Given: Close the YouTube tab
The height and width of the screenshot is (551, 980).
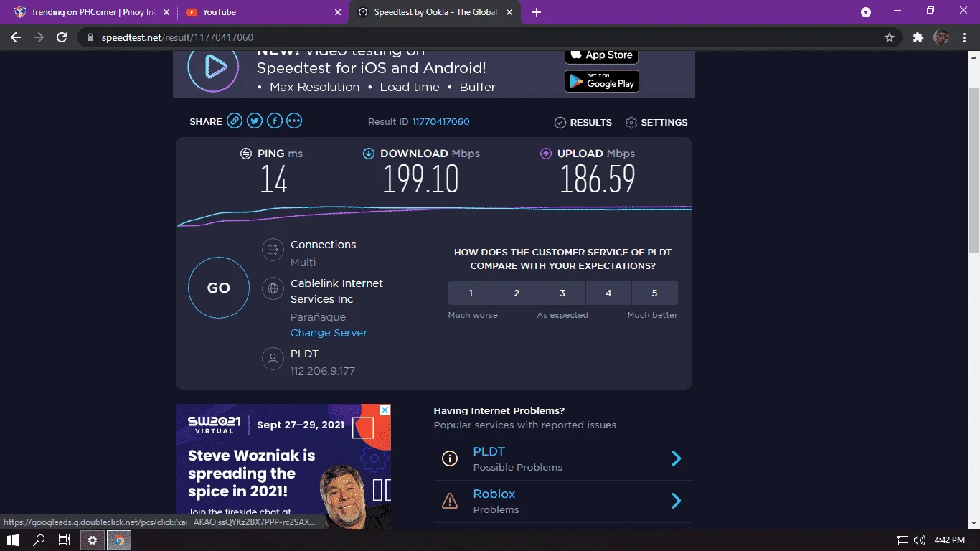Looking at the screenshot, I should coord(338,12).
